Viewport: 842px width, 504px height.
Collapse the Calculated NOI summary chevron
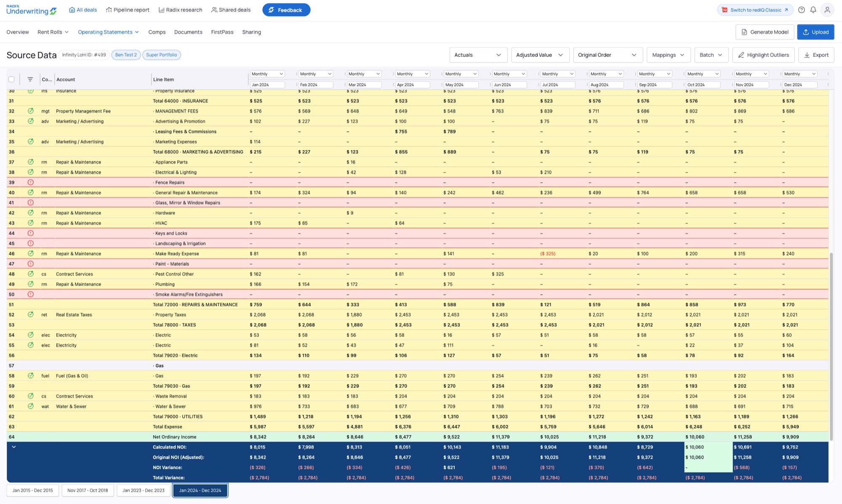coord(14,447)
